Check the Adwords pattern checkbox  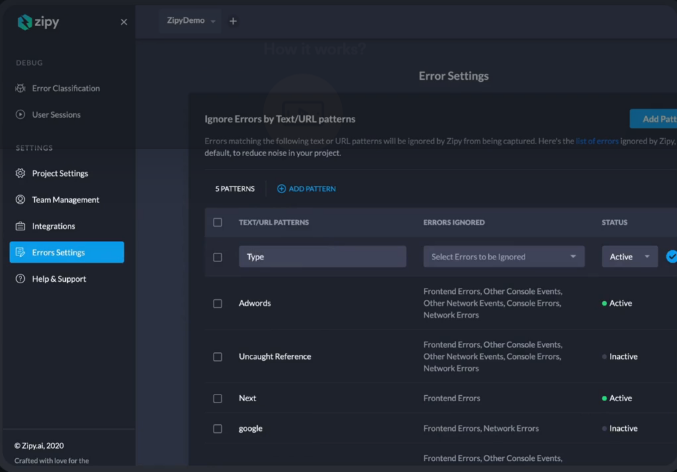[218, 303]
